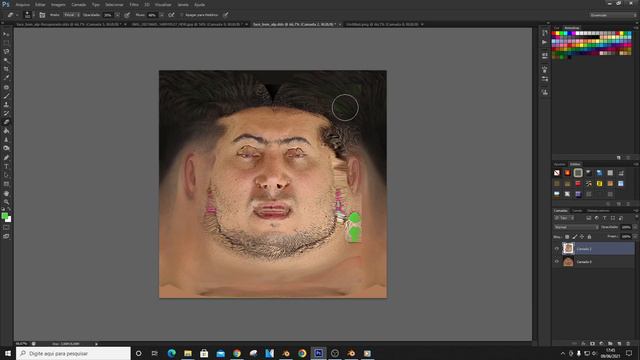This screenshot has height=360, width=640.
Task: Click the white background color swatch
Action: pyautogui.click(x=9, y=220)
